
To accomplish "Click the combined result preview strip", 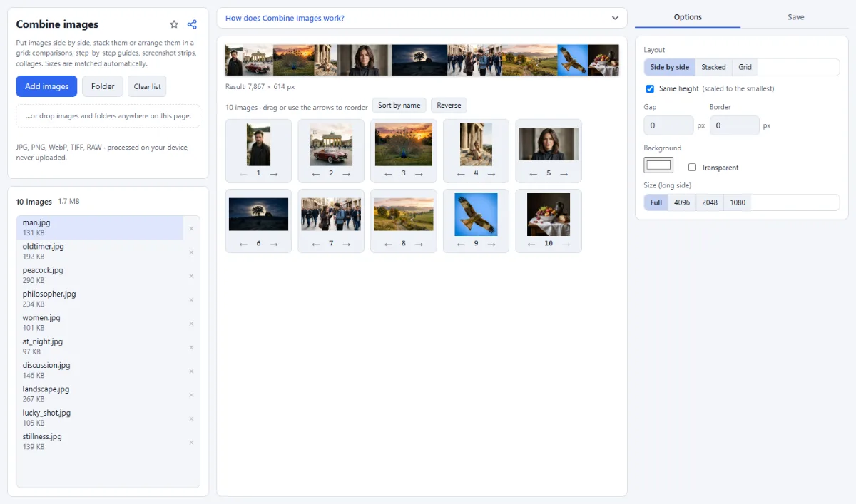I will pos(422,60).
